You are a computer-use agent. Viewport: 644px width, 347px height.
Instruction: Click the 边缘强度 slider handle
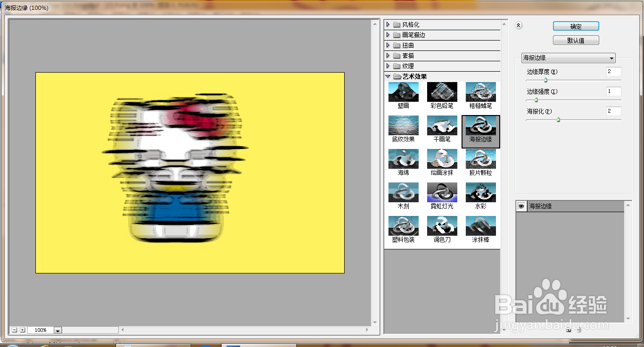536,100
